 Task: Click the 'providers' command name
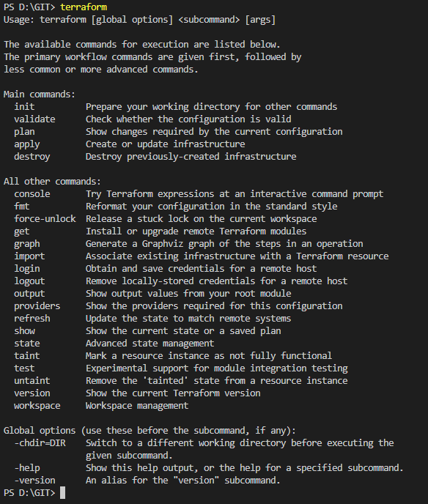[x=37, y=306]
